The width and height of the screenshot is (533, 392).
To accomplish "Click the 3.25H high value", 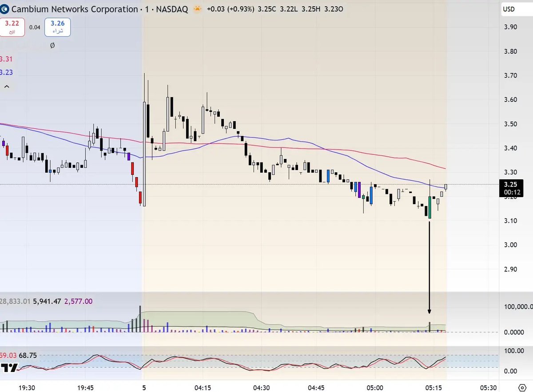I will pos(310,9).
